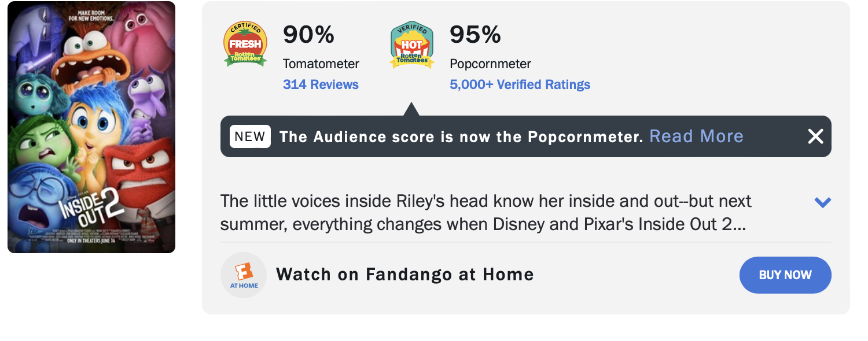Open the 5,000+ Verified Ratings link
This screenshot has width=868, height=341.
pyautogui.click(x=520, y=84)
